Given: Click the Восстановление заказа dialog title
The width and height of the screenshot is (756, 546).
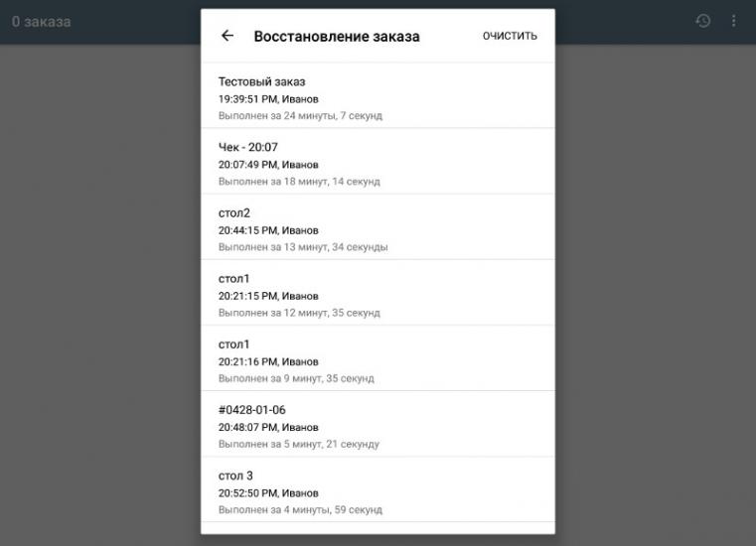Looking at the screenshot, I should pos(337,36).
